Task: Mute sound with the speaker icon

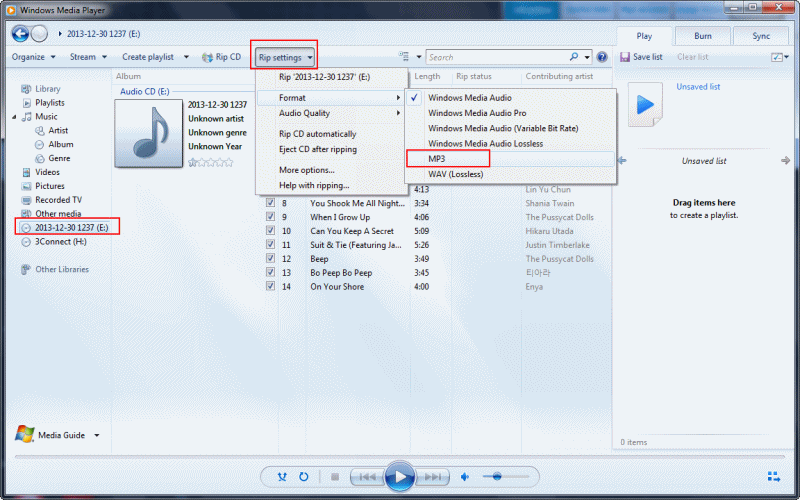Action: point(465,477)
